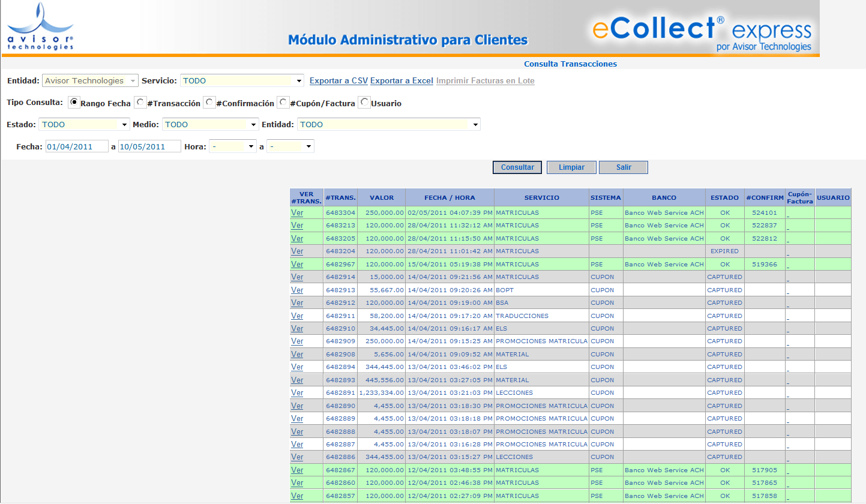Open the Entidad TODO filter dropdown

(388, 124)
